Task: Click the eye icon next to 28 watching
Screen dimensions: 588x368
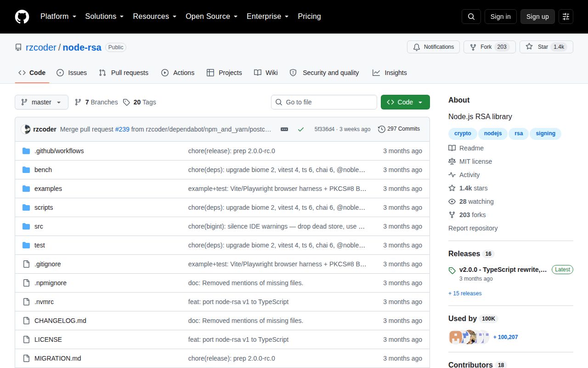Action: pos(452,201)
